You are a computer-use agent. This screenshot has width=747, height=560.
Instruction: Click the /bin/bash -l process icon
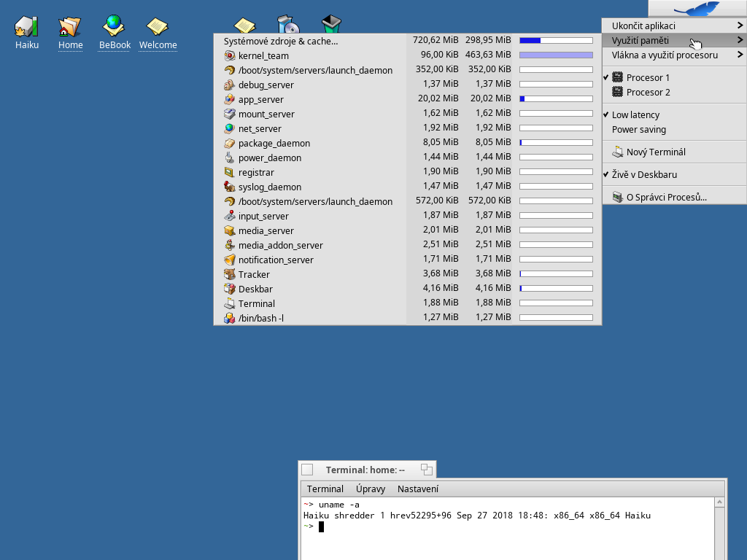(x=230, y=318)
